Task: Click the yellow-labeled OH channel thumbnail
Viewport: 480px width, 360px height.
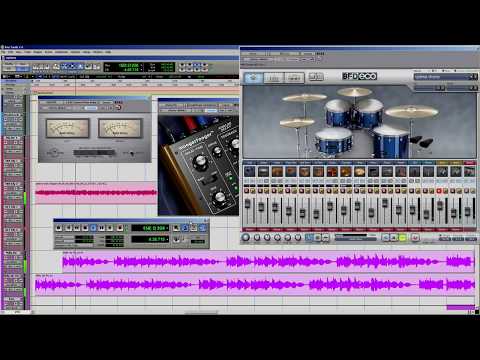Action: coord(442,172)
